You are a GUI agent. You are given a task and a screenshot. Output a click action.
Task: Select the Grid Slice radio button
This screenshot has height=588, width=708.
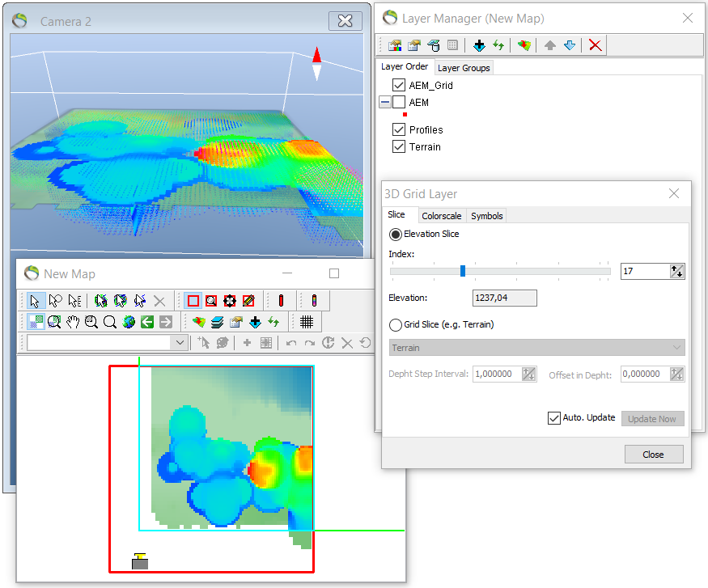coord(396,325)
